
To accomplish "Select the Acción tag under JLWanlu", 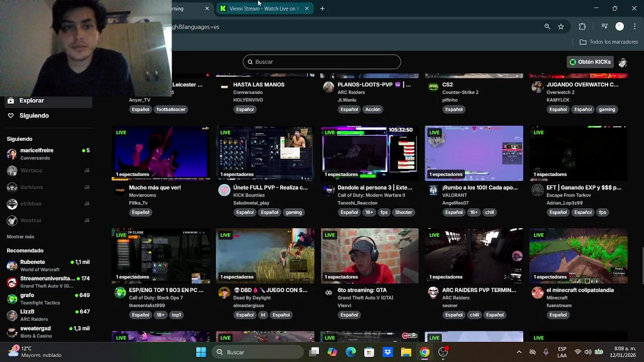I will 373,110.
